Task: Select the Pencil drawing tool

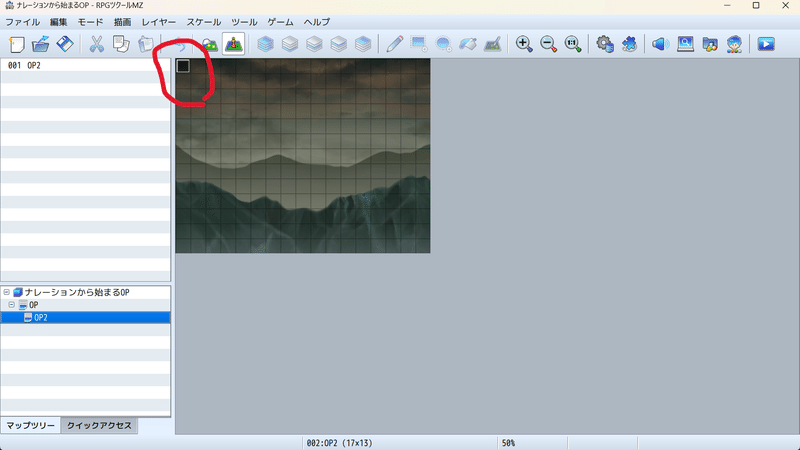Action: tap(394, 44)
